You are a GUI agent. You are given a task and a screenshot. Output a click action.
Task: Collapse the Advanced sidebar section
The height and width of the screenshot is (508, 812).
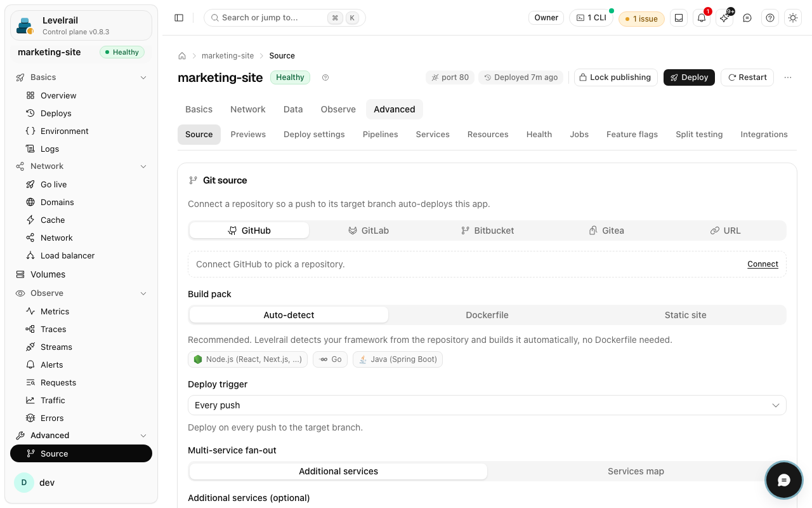click(81, 436)
